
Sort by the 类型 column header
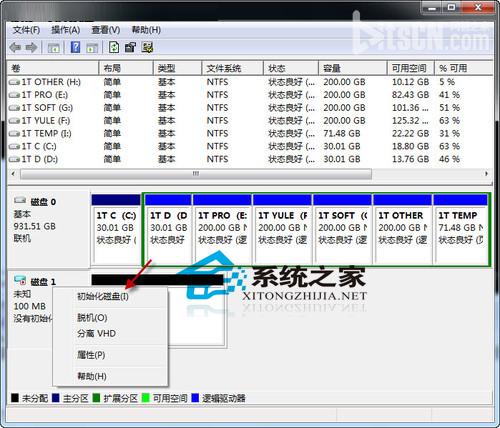[177, 68]
